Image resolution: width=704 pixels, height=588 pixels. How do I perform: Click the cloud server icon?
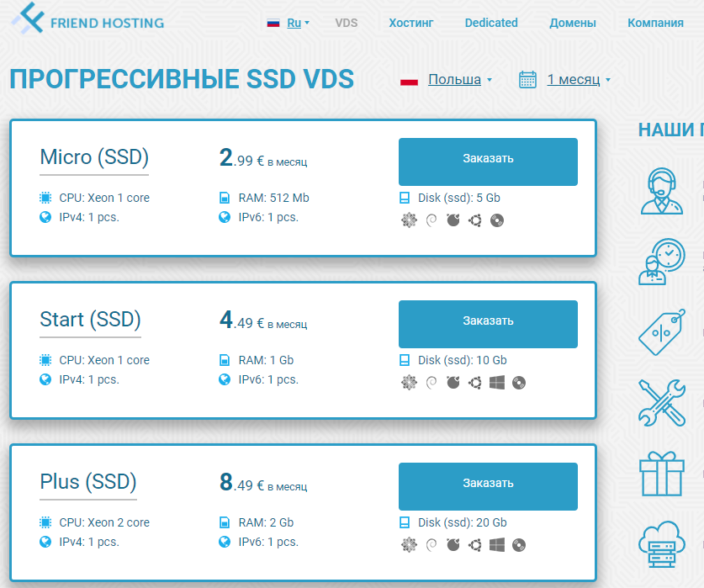tap(662, 544)
